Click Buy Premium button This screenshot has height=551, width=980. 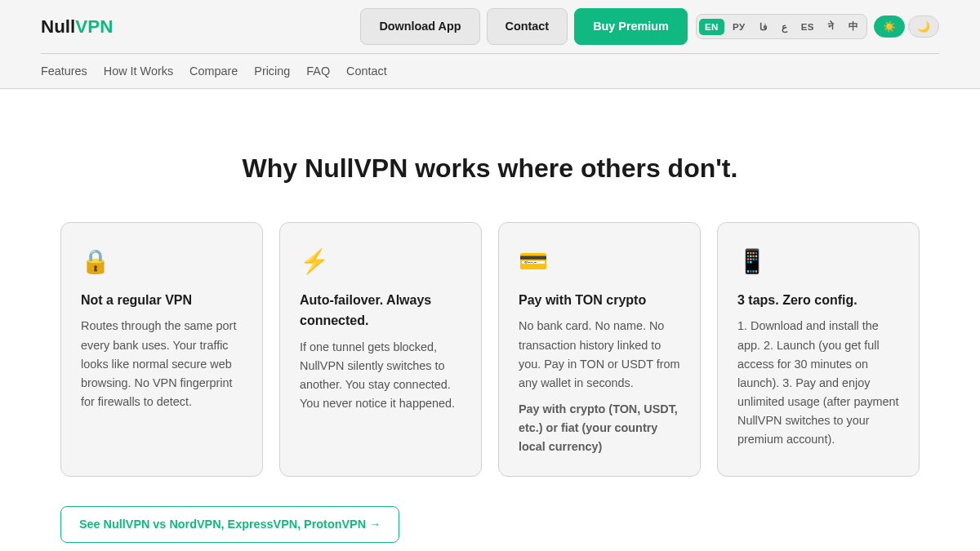coord(630,26)
